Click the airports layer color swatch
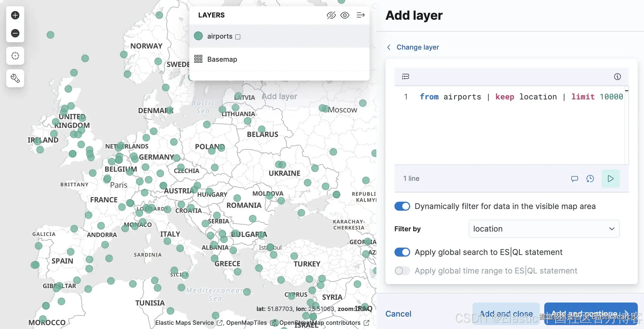644x329 pixels. point(198,36)
